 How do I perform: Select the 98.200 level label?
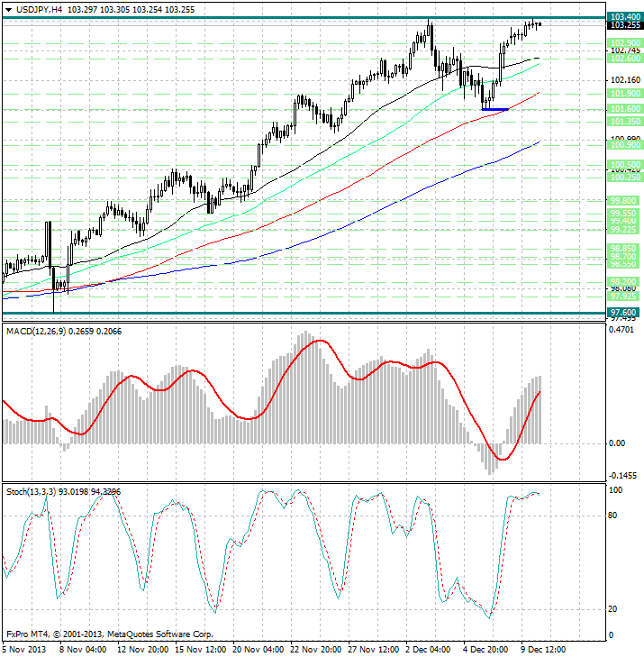pos(625,281)
